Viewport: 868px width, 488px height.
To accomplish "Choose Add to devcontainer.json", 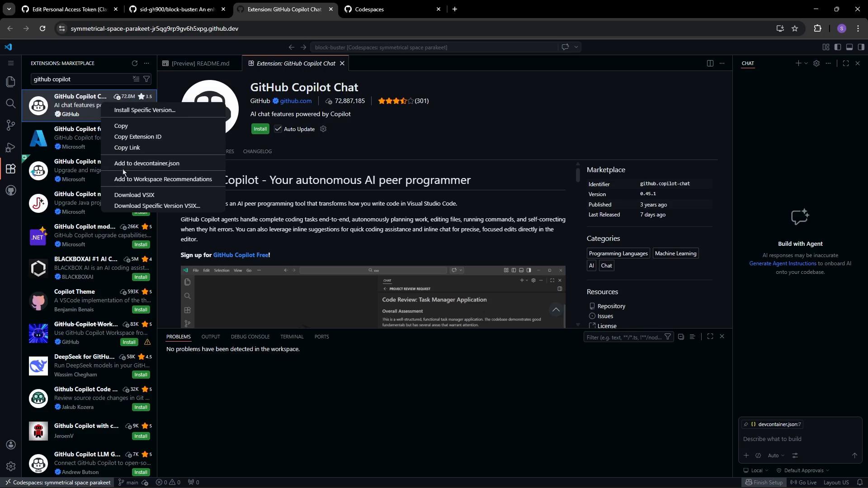I will click(x=163, y=163).
